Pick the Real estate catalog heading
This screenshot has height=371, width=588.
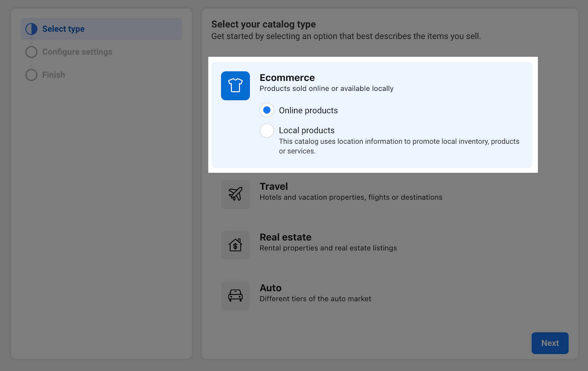(286, 237)
